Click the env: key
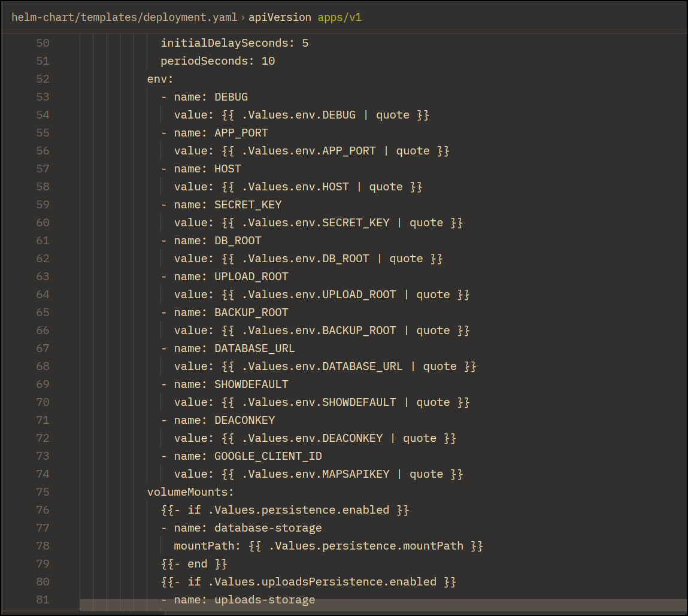The image size is (688, 616). (160, 79)
